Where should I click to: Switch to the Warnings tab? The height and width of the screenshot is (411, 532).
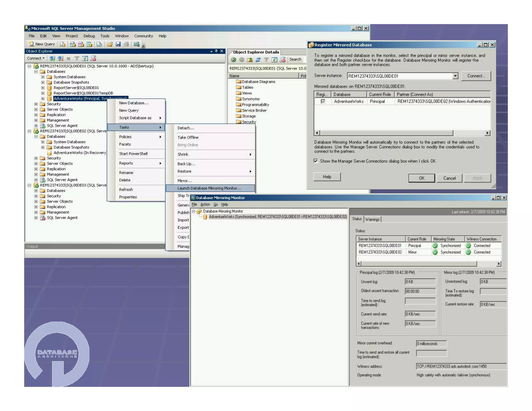coord(372,219)
